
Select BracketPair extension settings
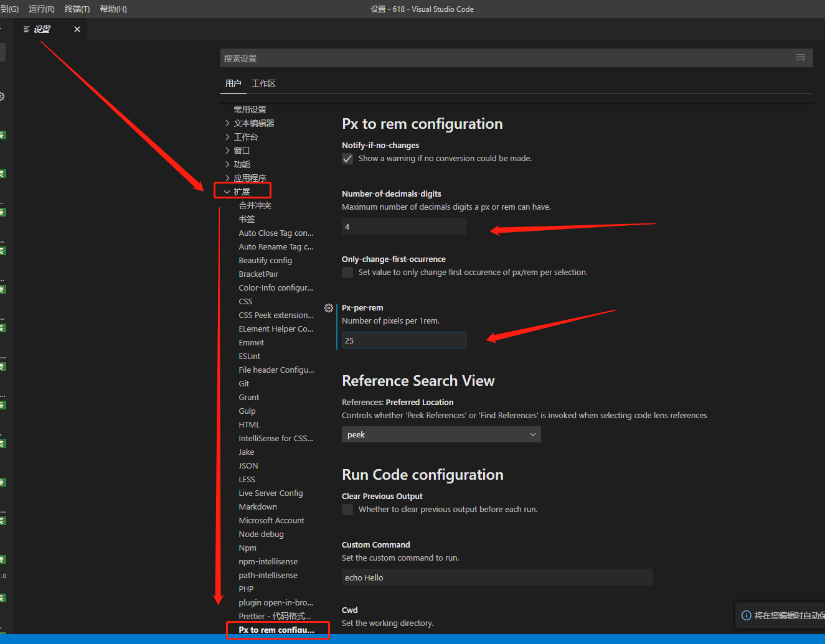click(x=258, y=274)
